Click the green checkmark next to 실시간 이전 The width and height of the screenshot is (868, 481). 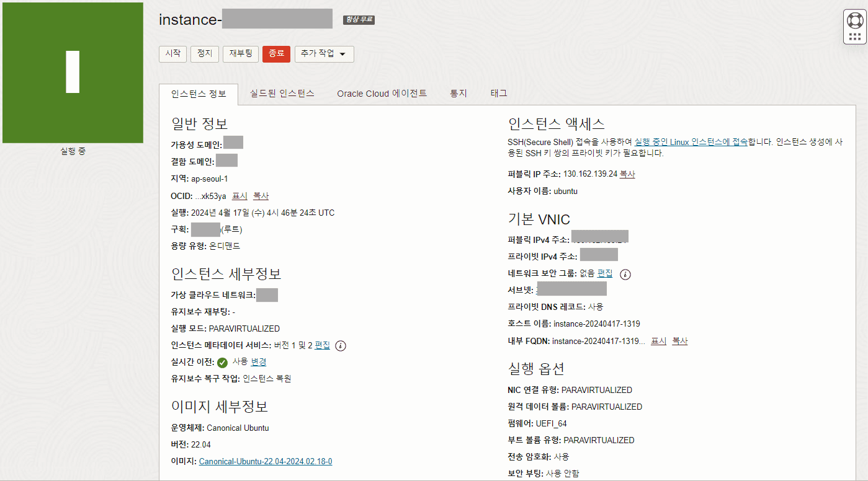(x=222, y=363)
